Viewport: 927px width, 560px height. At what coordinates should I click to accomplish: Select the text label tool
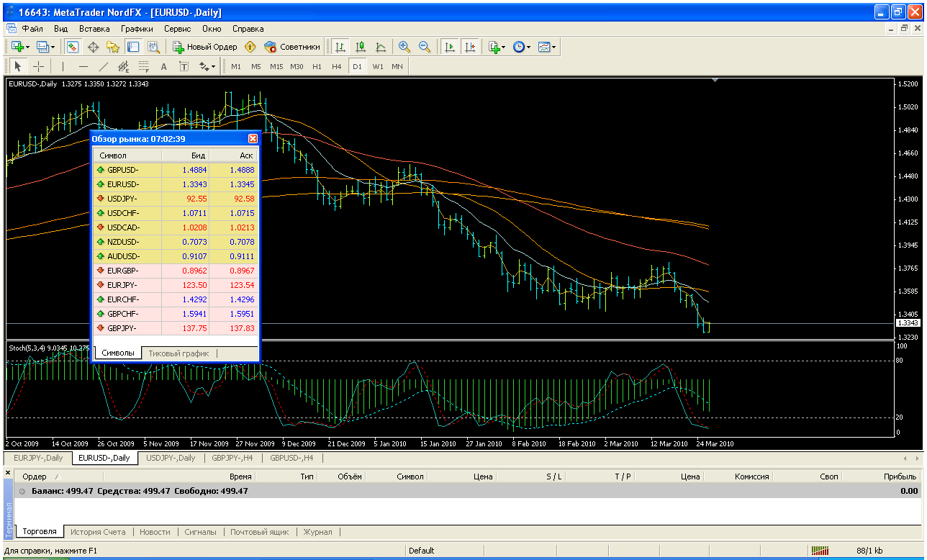pyautogui.click(x=184, y=66)
